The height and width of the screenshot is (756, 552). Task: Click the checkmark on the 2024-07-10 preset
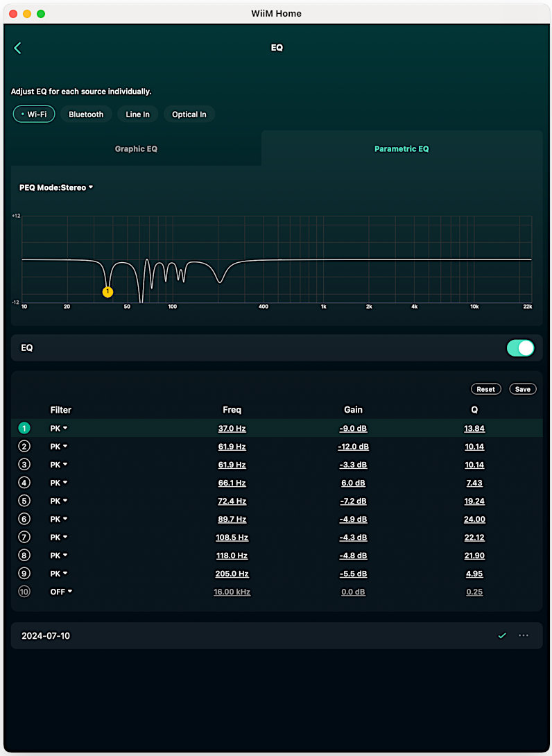pos(502,635)
